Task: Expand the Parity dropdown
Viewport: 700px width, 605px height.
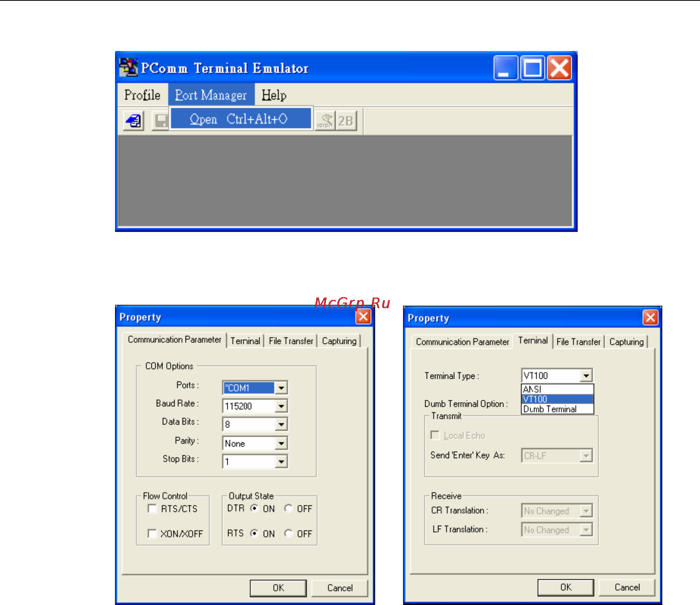Action: (281, 443)
